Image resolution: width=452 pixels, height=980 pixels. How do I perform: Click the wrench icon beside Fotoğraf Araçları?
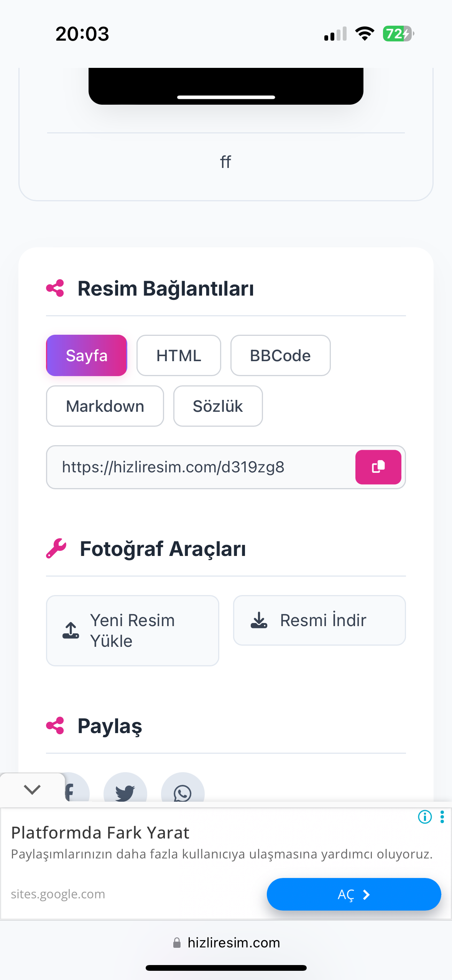point(56,548)
